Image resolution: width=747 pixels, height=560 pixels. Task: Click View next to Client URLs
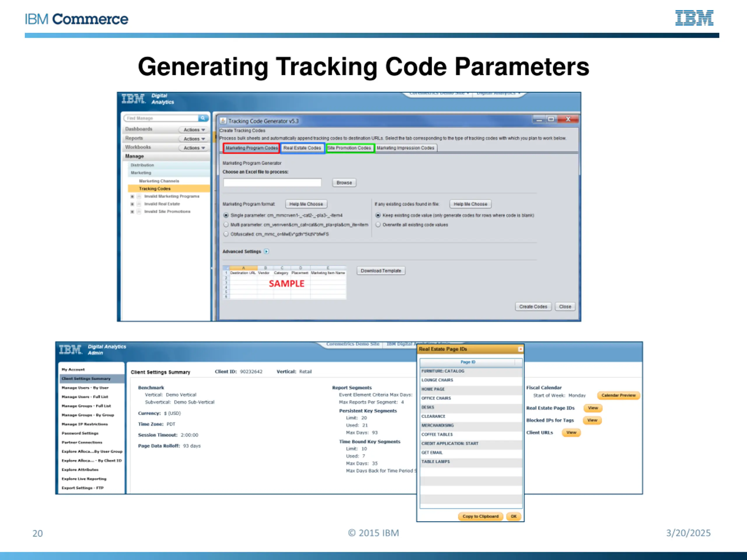coord(571,433)
